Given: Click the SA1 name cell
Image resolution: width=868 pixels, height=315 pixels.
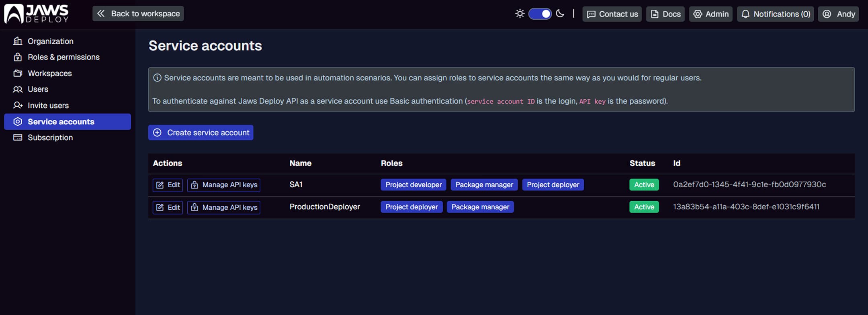Looking at the screenshot, I should click(x=296, y=184).
